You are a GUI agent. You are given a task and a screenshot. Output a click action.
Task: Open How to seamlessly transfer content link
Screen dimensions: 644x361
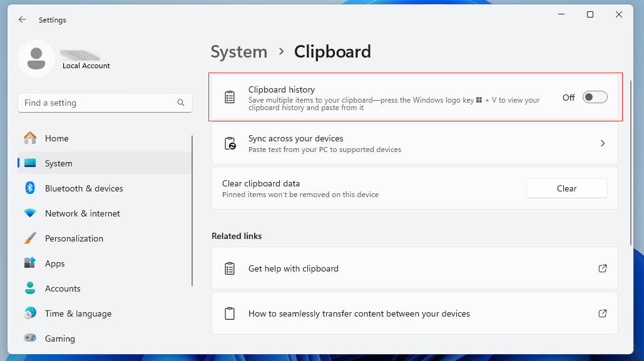tap(415, 313)
